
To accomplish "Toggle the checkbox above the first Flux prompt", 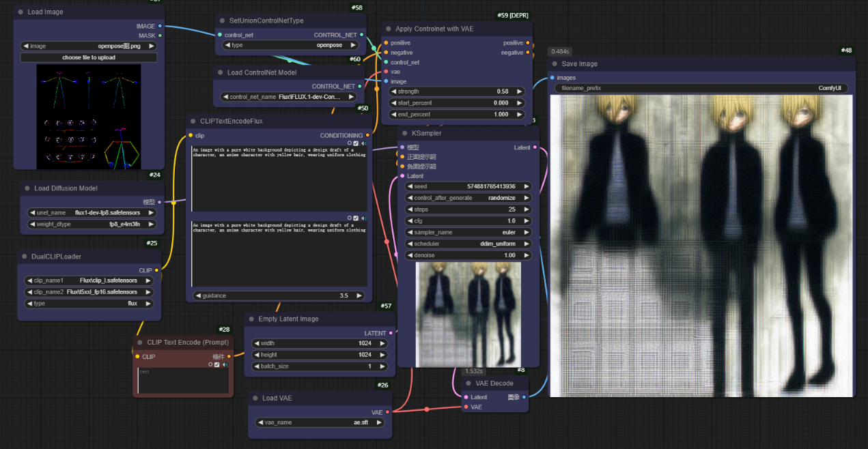I will pyautogui.click(x=355, y=143).
